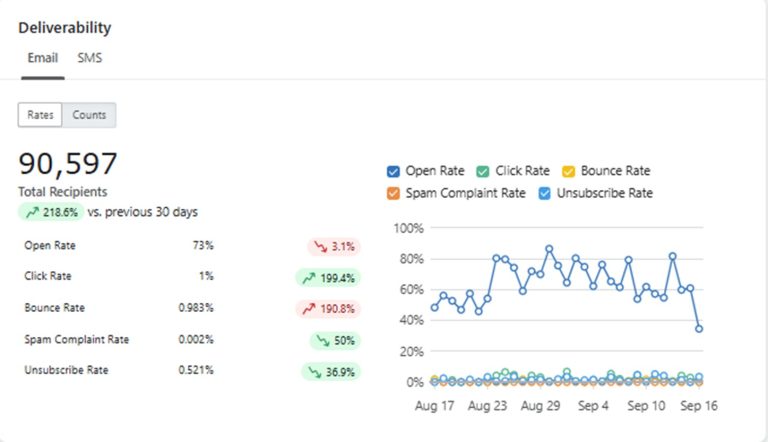Click the Click Rate 199.4% increase badge
768x442 pixels.
328,278
